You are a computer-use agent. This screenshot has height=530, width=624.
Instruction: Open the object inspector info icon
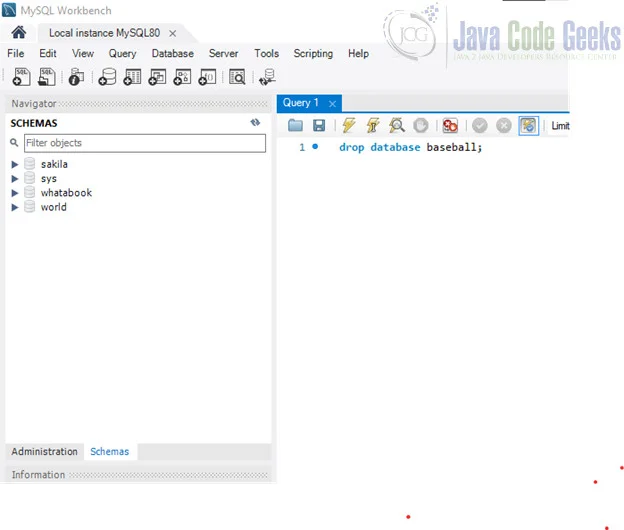pyautogui.click(x=76, y=77)
